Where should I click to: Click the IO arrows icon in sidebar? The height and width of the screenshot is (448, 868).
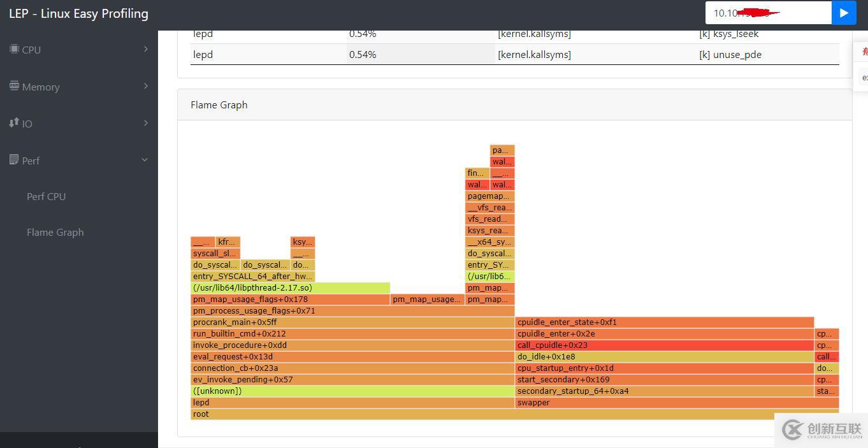pos(14,123)
